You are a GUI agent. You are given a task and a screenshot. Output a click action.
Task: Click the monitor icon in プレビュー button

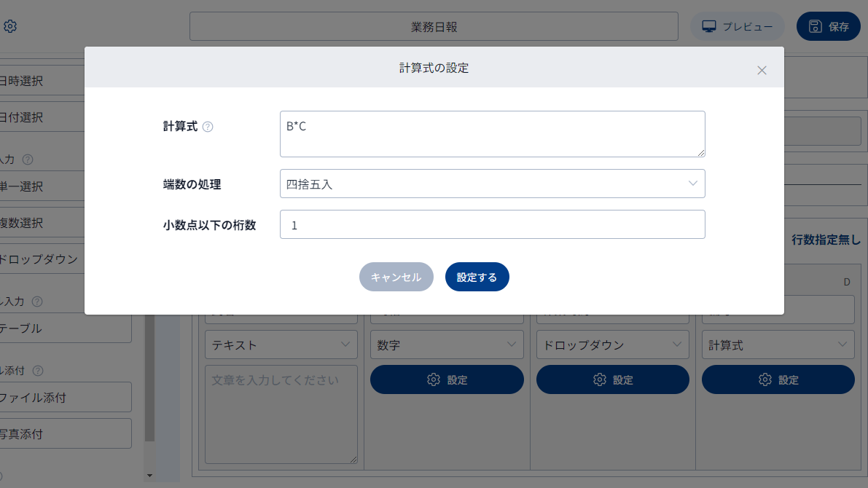(709, 26)
